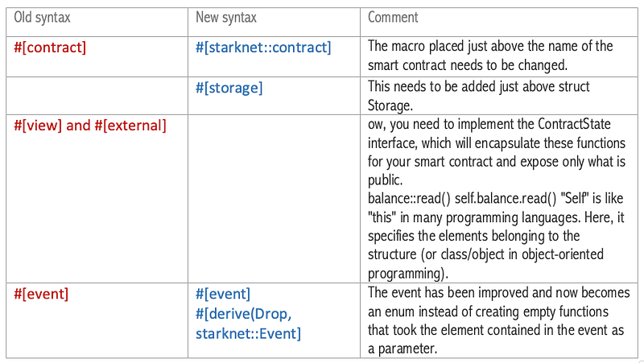
Task: Select the red #[contract] text
Action: coord(50,47)
